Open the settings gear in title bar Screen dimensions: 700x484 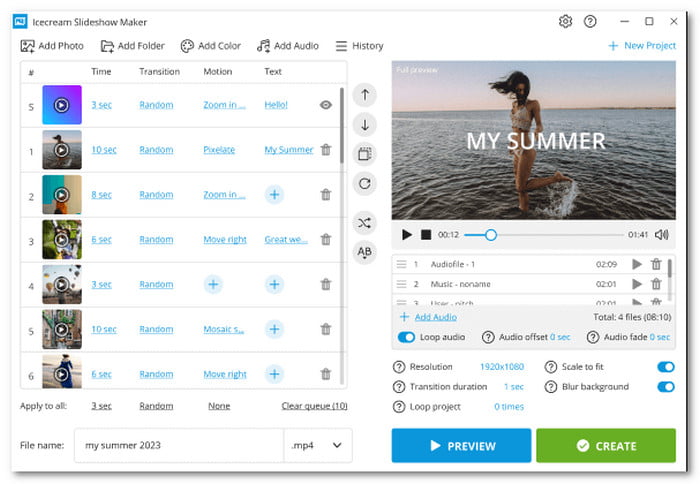tap(565, 21)
